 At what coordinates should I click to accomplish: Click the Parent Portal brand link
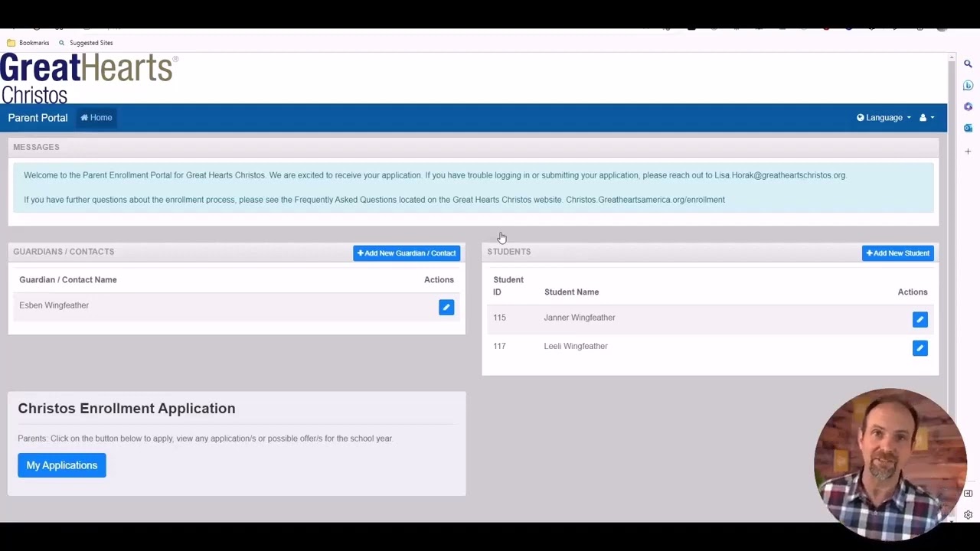click(38, 118)
